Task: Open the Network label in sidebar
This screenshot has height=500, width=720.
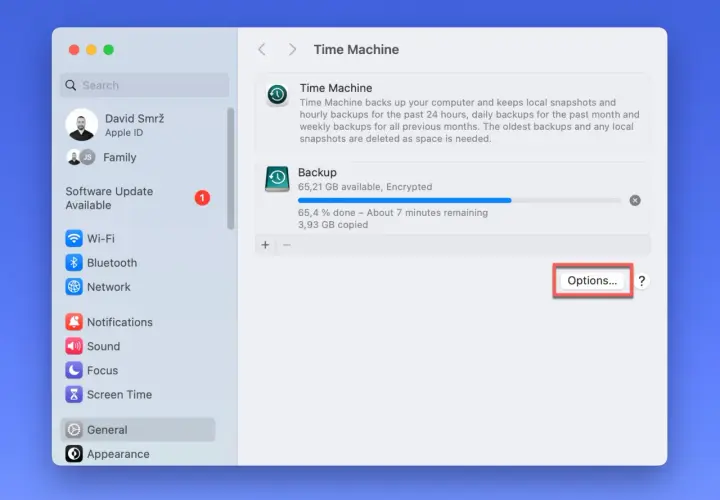Action: pyautogui.click(x=109, y=287)
